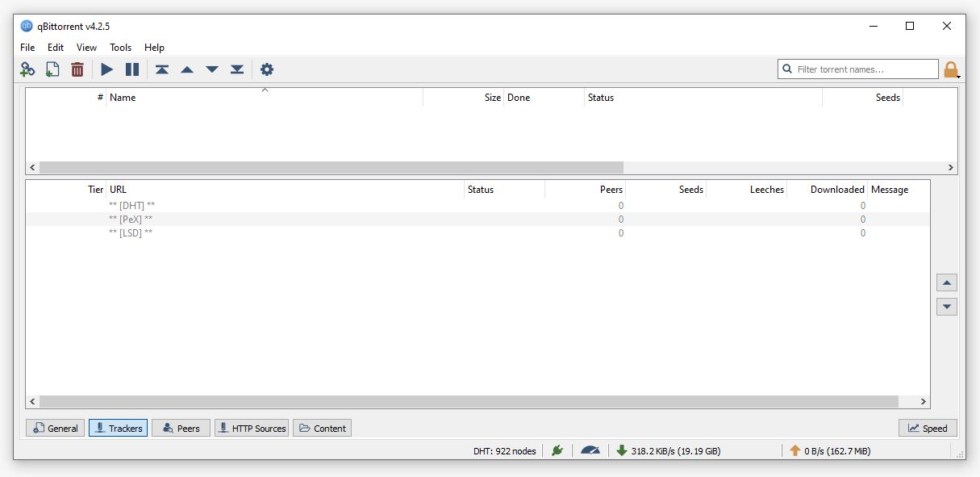Click the Add Torrent Link icon
The width and height of the screenshot is (980, 477).
coord(27,69)
